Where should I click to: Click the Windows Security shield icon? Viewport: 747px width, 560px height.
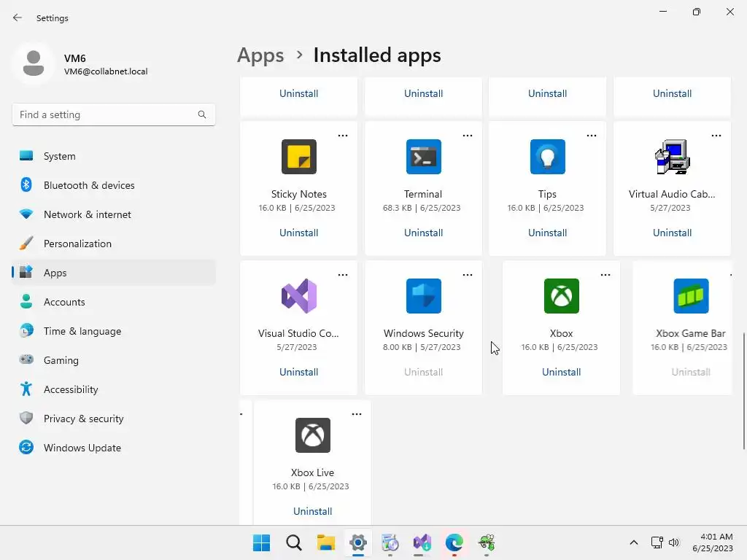(x=424, y=296)
